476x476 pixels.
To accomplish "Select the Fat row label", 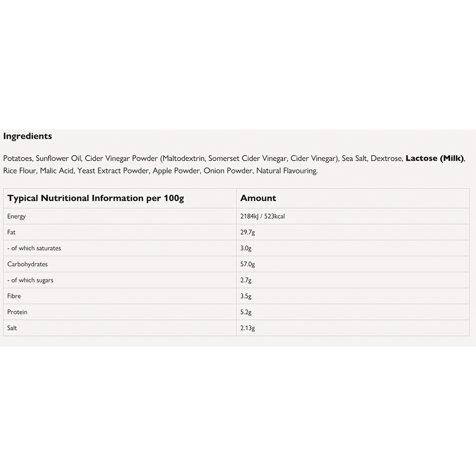I will (x=11, y=232).
